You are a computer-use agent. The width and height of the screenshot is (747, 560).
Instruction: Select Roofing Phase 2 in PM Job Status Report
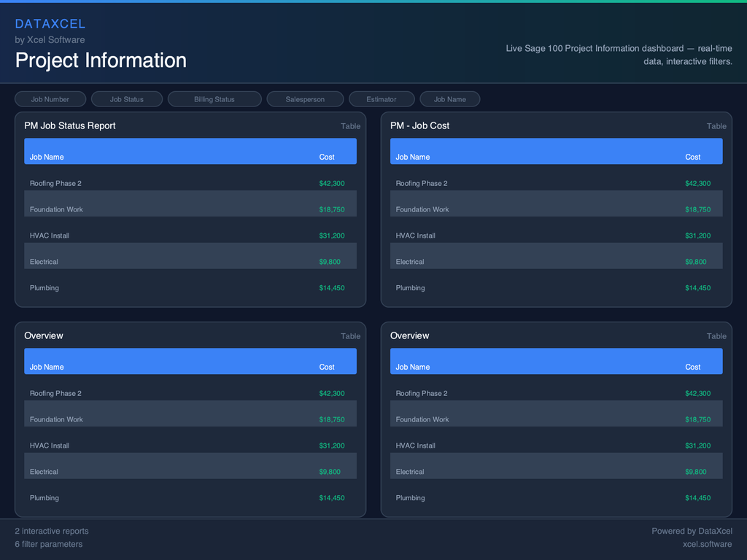[55, 183]
